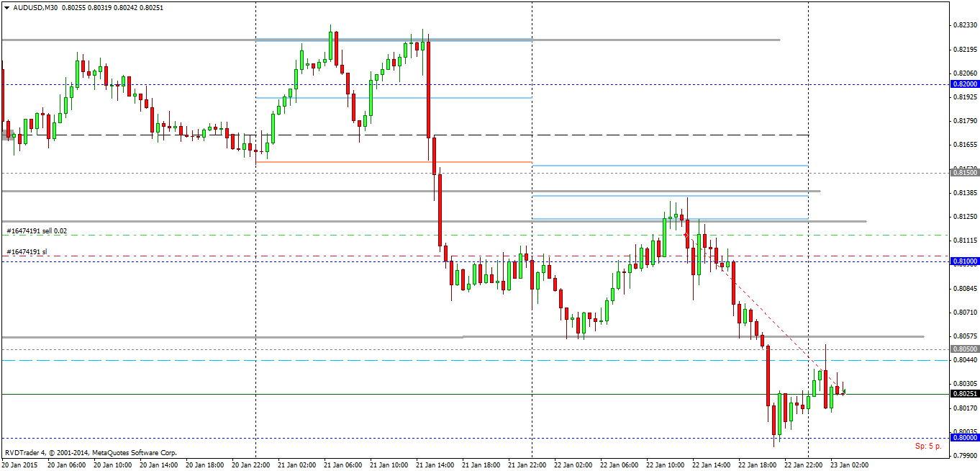Click the dropdown triangle beside AUDUSD,M30 title
This screenshot has width=980, height=471.
pos(6,7)
